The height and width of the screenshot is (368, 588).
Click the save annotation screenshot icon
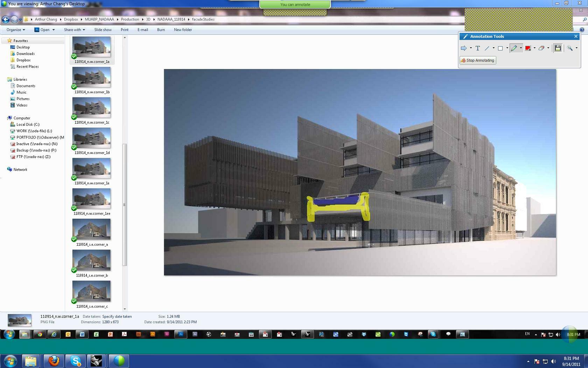[558, 48]
